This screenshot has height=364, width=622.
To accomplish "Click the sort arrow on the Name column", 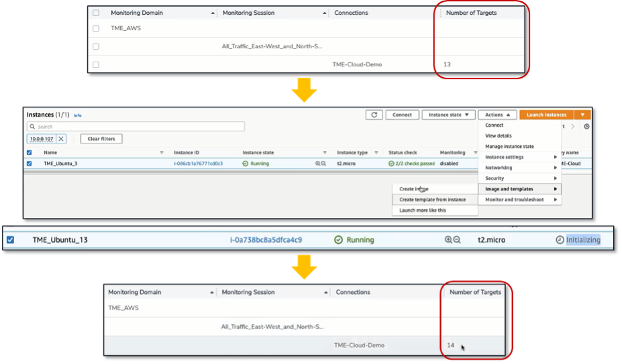I will pyautogui.click(x=161, y=152).
